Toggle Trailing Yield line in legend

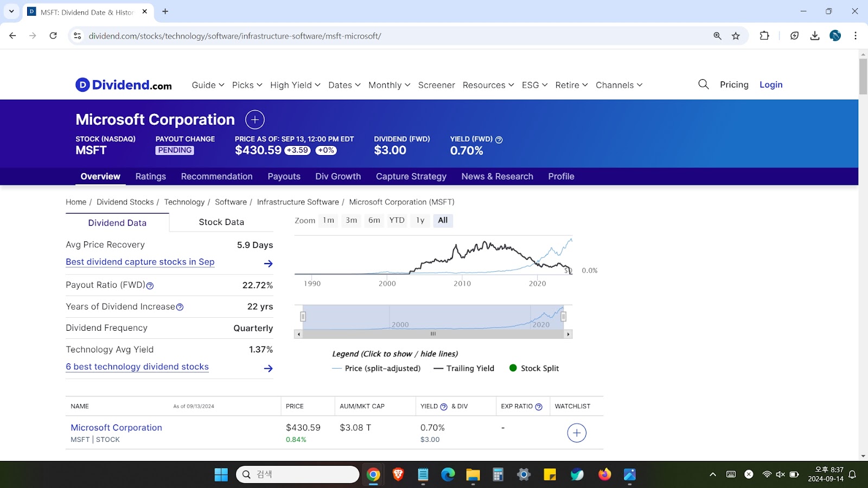[464, 369]
